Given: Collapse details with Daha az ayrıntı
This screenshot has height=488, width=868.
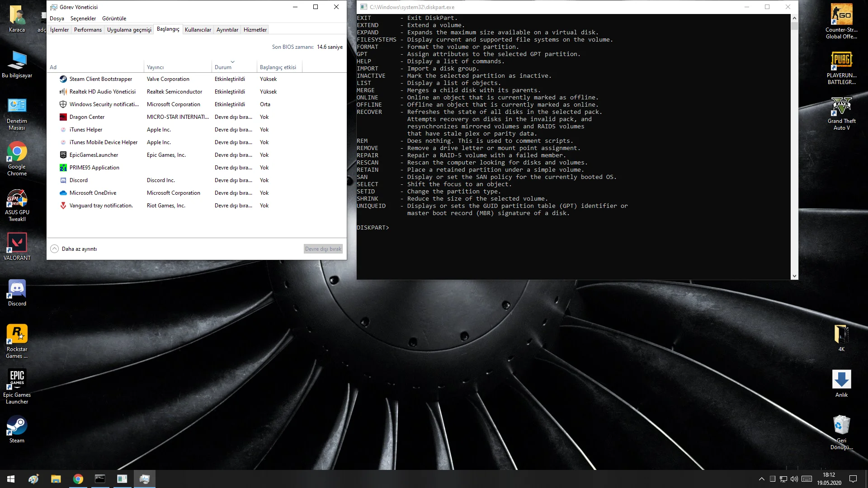Looking at the screenshot, I should coord(74,249).
